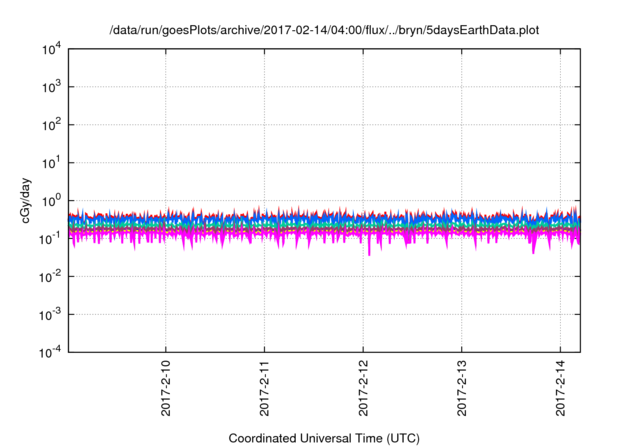Image resolution: width=640 pixels, height=448 pixels.
Task: Click the 10^-1 y-axis tick label
Action: [50, 239]
